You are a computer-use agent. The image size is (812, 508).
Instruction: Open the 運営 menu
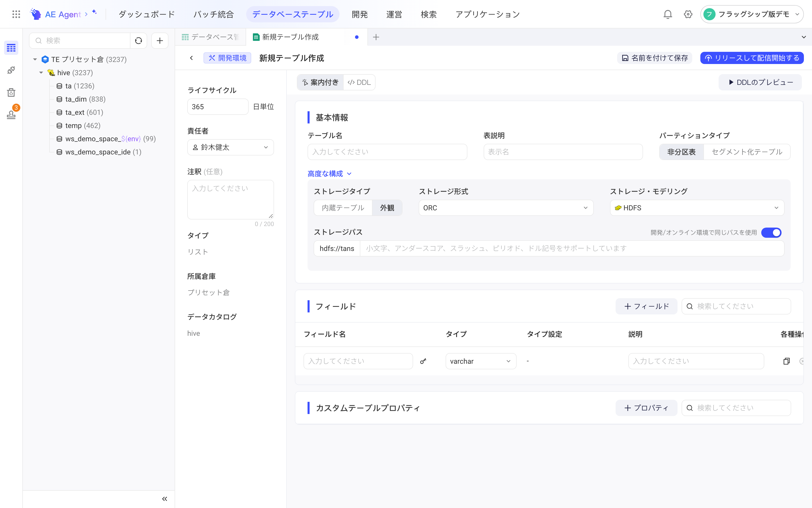[394, 14]
